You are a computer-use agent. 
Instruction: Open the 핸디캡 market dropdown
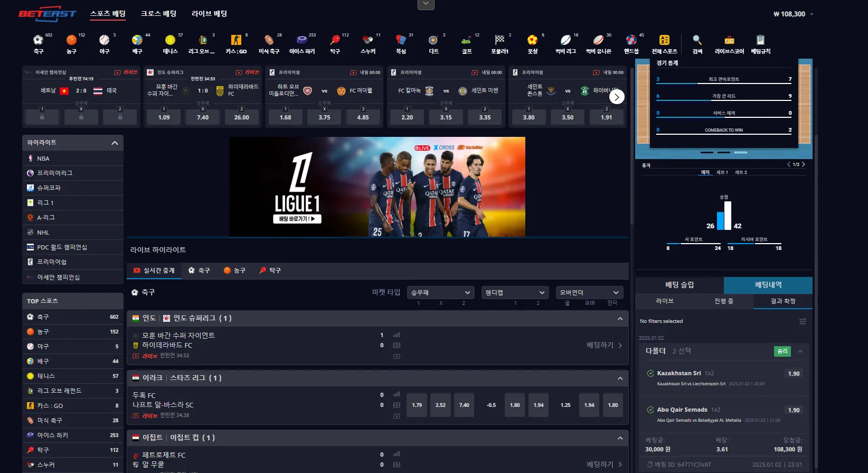coord(515,292)
